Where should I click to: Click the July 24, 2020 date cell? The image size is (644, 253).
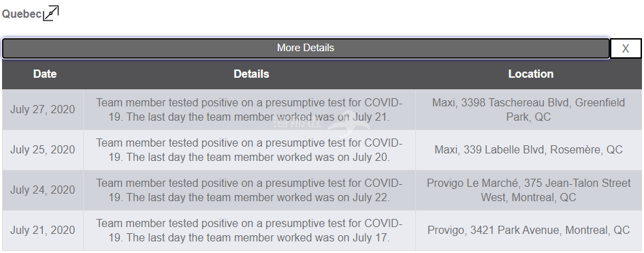[x=43, y=190]
